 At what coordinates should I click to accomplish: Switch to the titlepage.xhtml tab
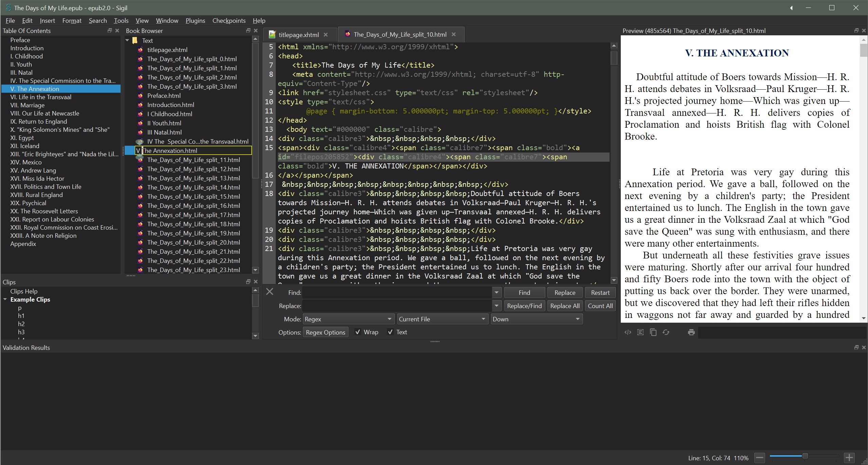click(x=298, y=35)
